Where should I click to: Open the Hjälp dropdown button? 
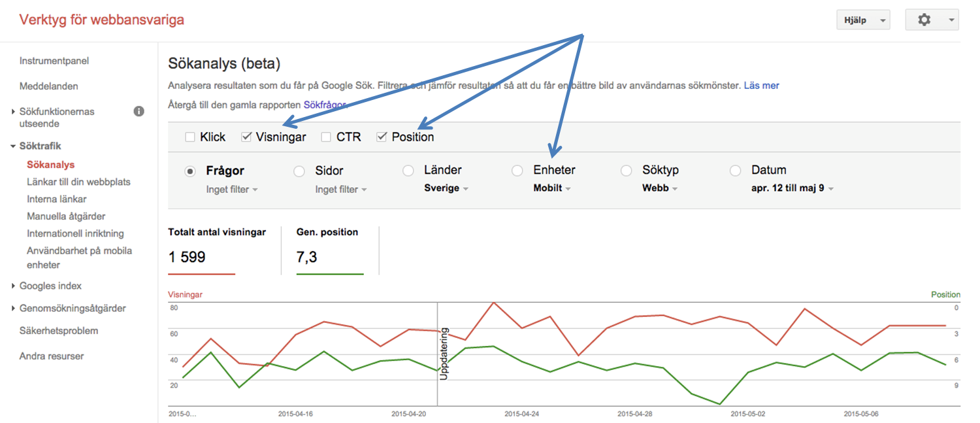(862, 20)
